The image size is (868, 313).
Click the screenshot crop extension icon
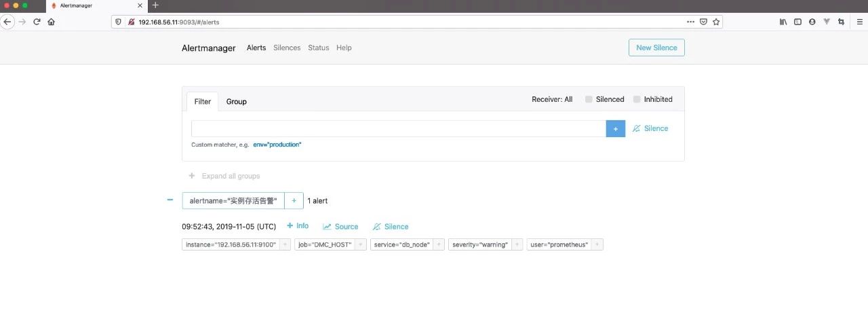pyautogui.click(x=841, y=22)
